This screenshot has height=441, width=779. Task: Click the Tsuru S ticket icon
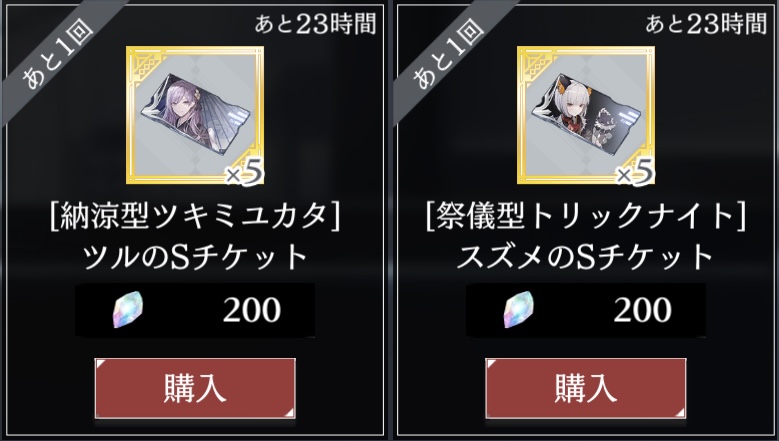(195, 115)
